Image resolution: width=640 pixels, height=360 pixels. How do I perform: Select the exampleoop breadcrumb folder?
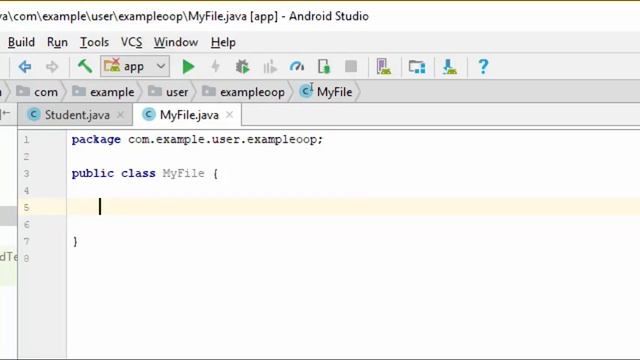[243, 92]
